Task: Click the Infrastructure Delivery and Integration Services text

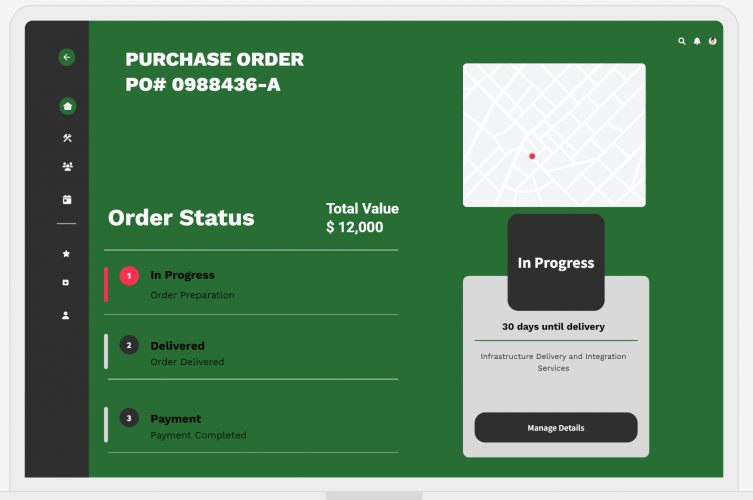Action: pos(554,362)
